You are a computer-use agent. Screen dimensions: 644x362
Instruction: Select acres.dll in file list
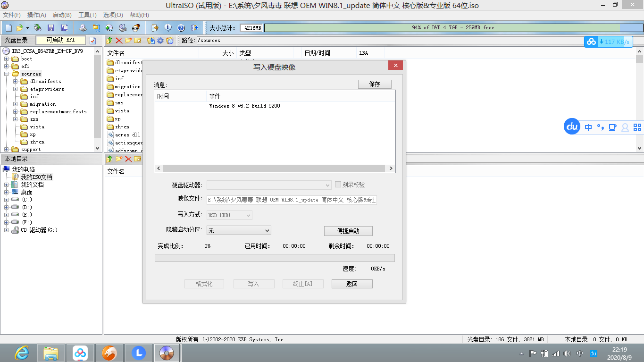pos(128,135)
